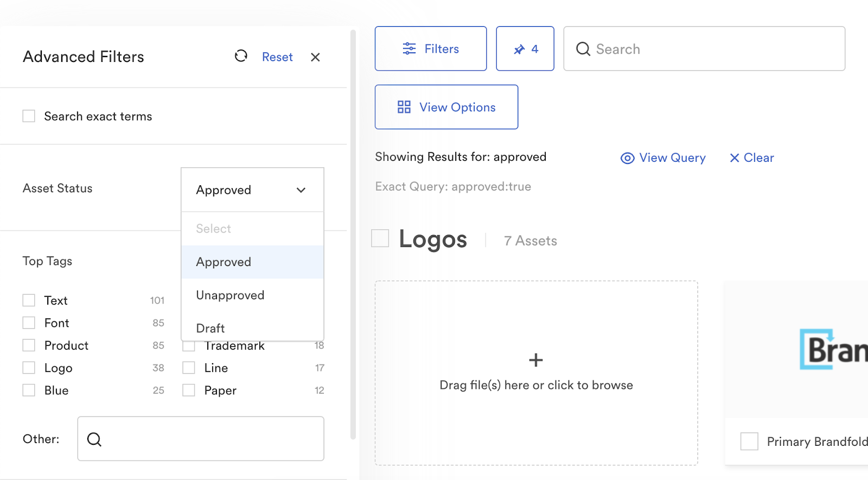
Task: Open the Filters button
Action: [430, 49]
